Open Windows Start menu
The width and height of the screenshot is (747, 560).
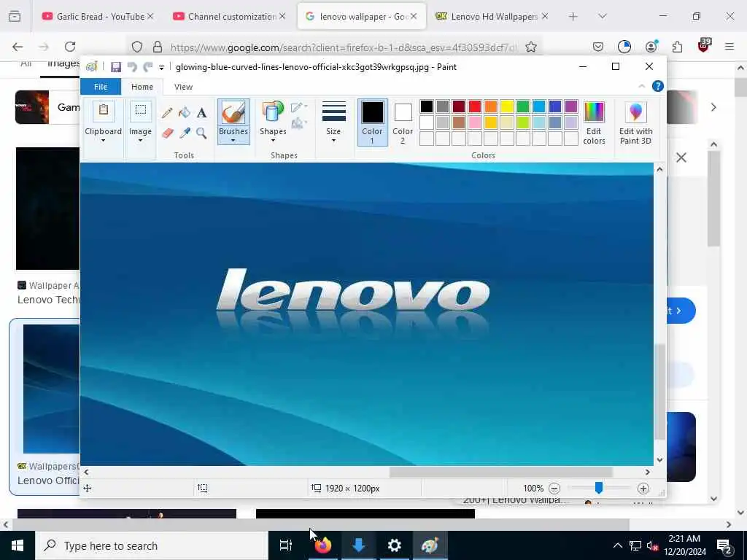18,545
